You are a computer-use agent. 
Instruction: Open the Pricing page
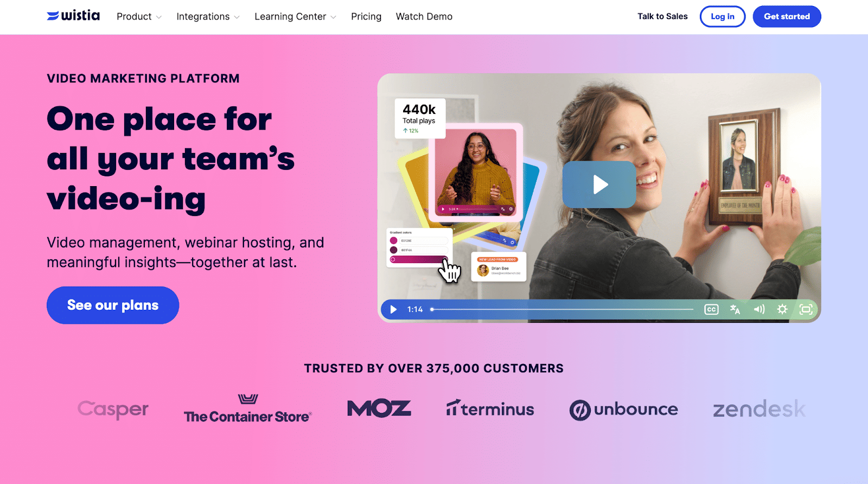366,17
